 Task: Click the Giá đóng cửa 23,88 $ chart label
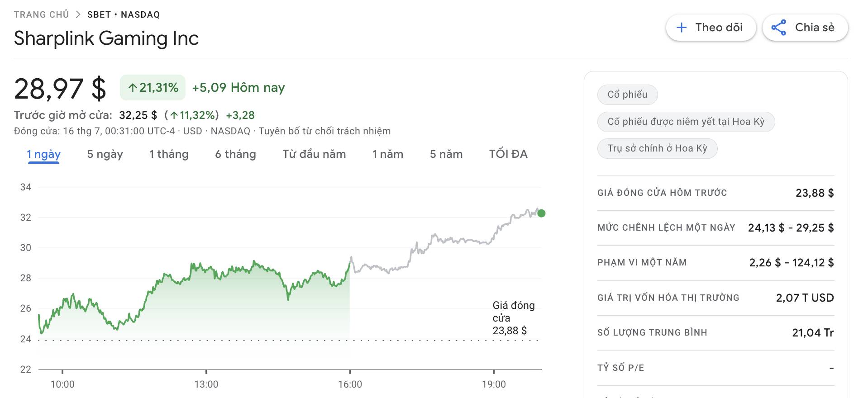coord(514,318)
